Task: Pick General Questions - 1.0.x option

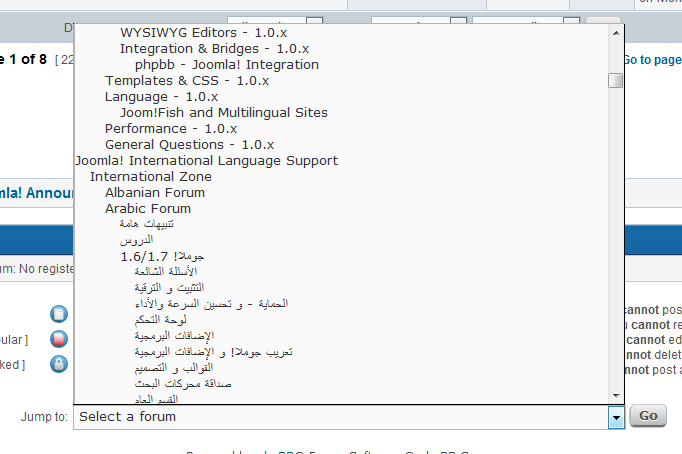Action: click(x=189, y=144)
